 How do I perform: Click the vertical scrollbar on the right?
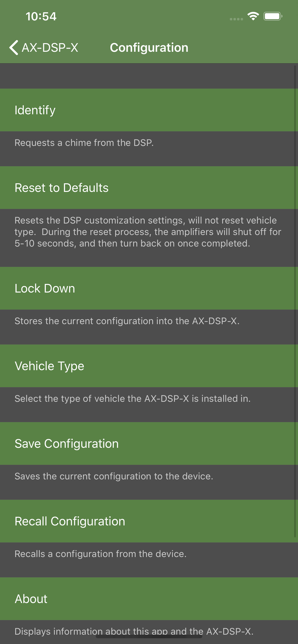point(295,300)
